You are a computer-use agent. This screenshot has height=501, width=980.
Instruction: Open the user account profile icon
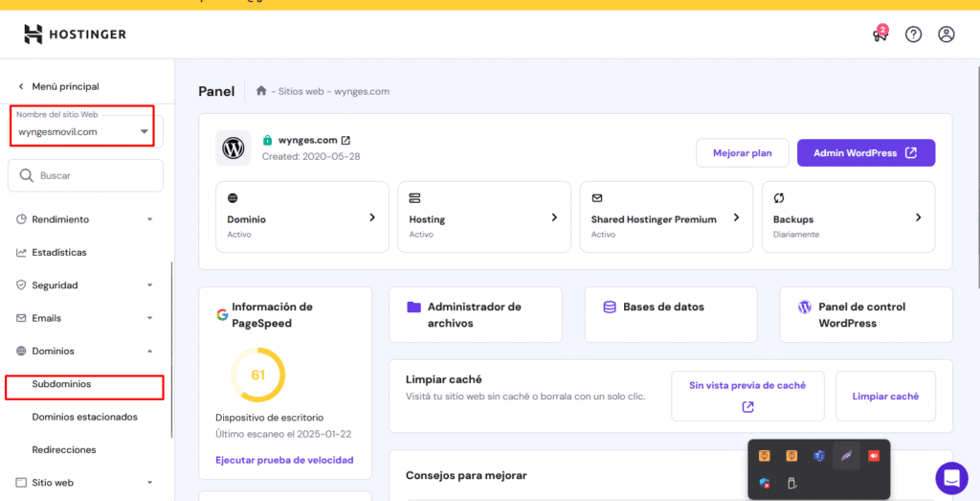(x=946, y=34)
